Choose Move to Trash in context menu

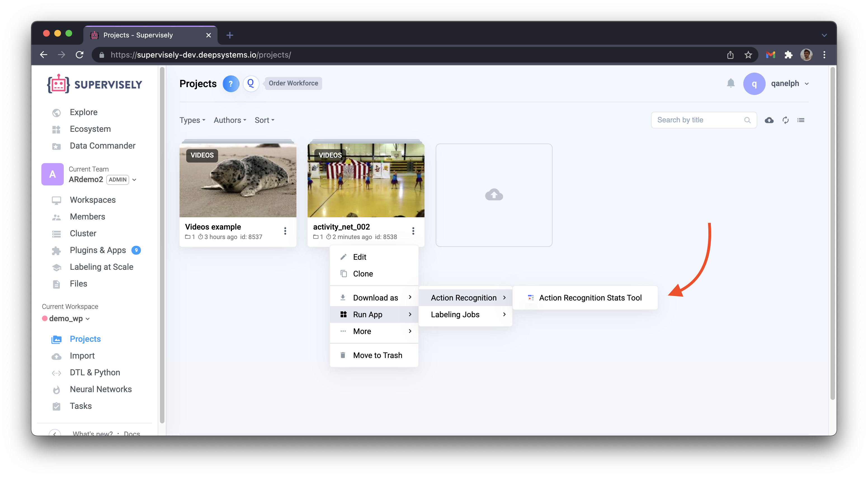click(378, 355)
